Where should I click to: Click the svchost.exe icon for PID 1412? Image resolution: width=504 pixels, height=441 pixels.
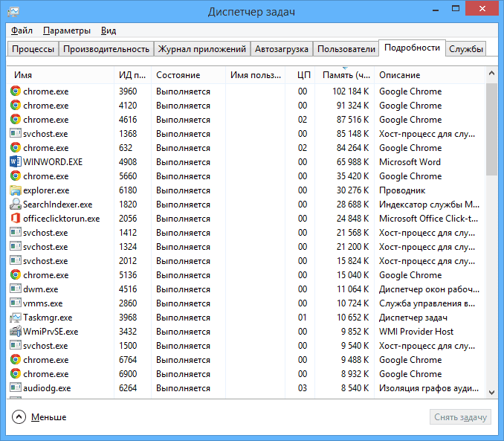click(15, 232)
